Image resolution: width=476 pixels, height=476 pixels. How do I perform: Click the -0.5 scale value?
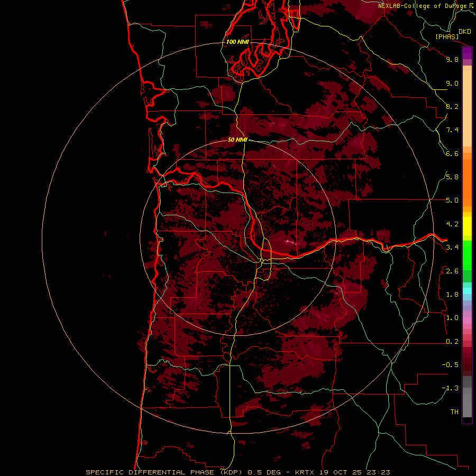(450, 365)
